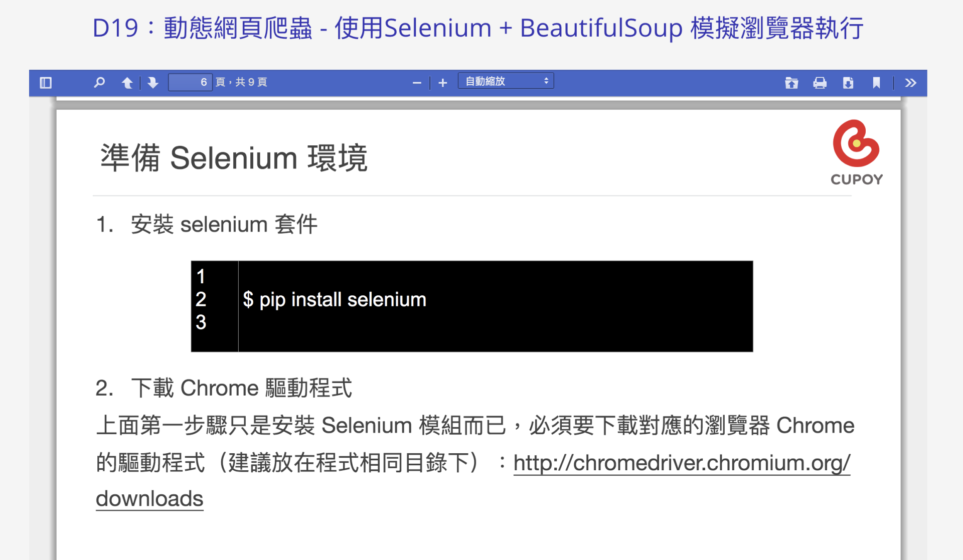Open the find-in-document search icon
Screen dimensions: 963x560
[99, 83]
